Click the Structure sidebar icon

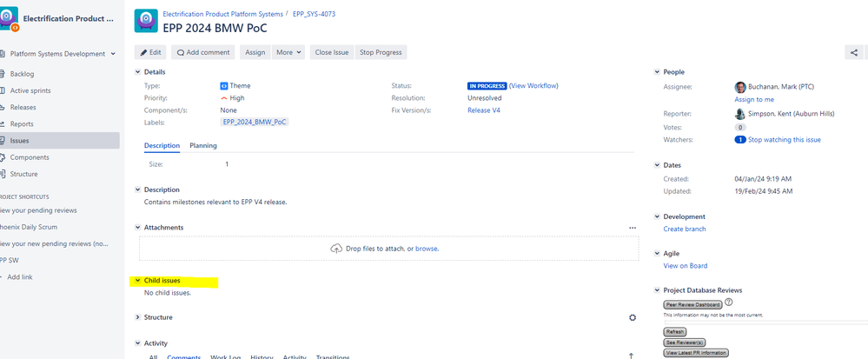(3, 173)
